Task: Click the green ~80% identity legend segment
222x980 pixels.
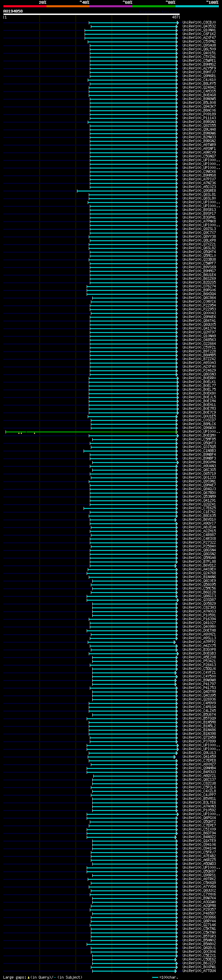Action: tap(154, 6)
